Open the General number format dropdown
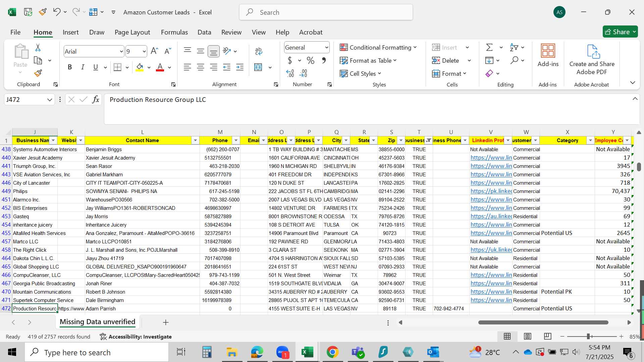The width and height of the screenshot is (644, 362). 326,48
